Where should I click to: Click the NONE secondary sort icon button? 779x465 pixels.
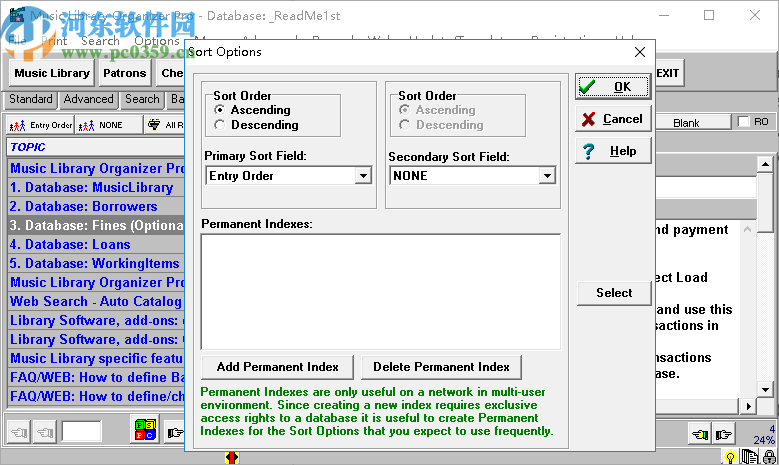[109, 125]
